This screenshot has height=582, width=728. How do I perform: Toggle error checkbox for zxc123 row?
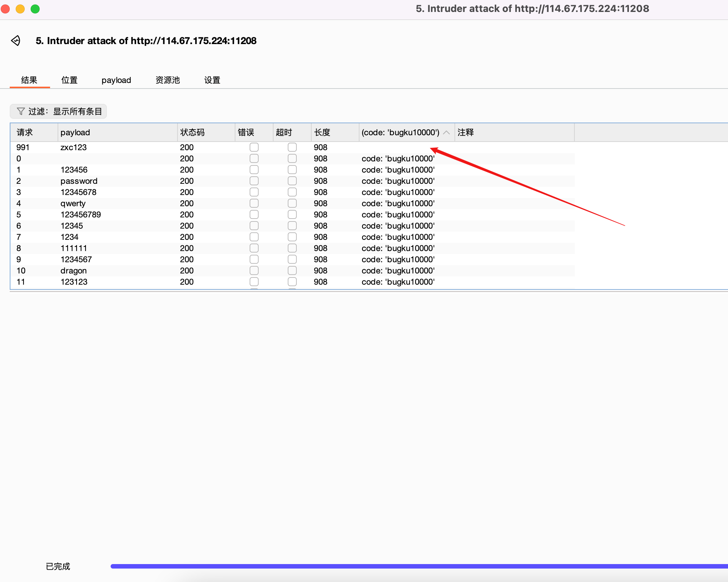click(x=254, y=147)
